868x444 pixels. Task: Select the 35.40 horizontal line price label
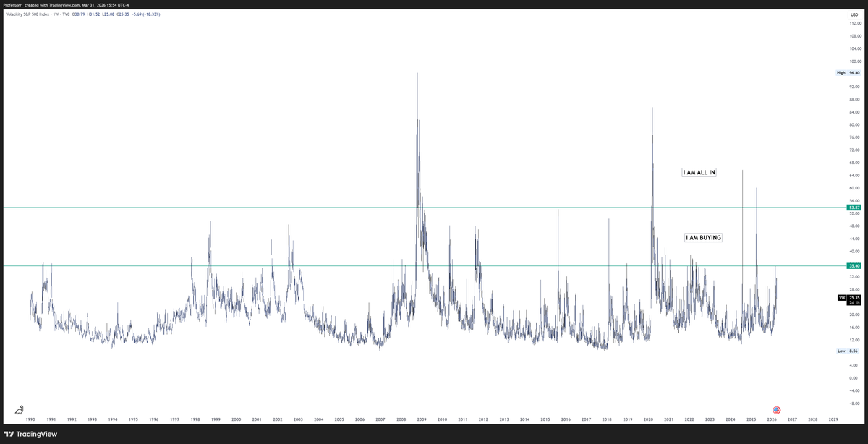(854, 265)
